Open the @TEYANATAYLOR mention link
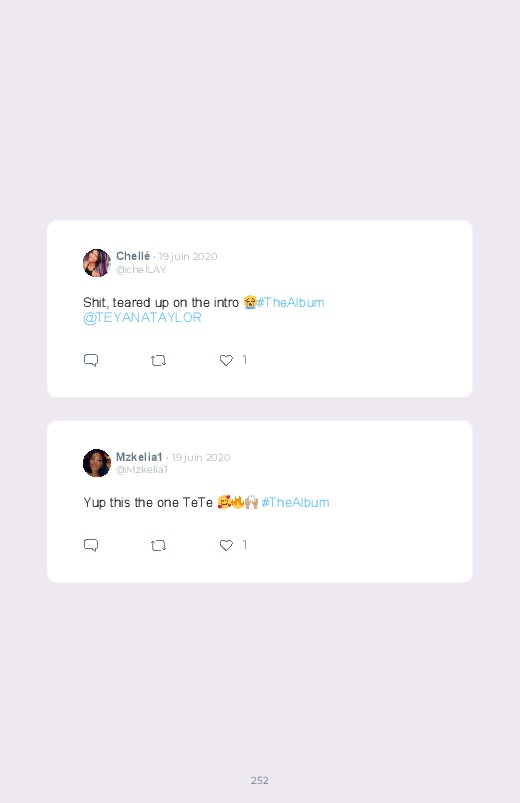This screenshot has height=803, width=520. 142,318
